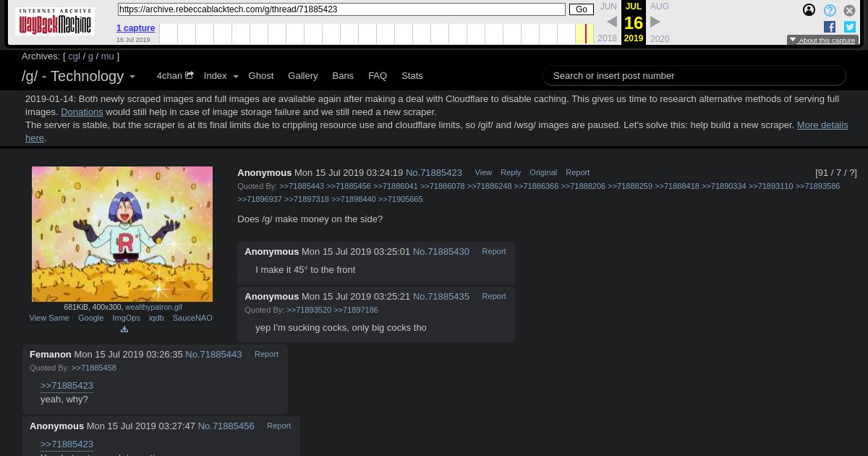The width and height of the screenshot is (868, 456).
Task: Select the highlighted capture on the timeline
Action: coord(585,33)
